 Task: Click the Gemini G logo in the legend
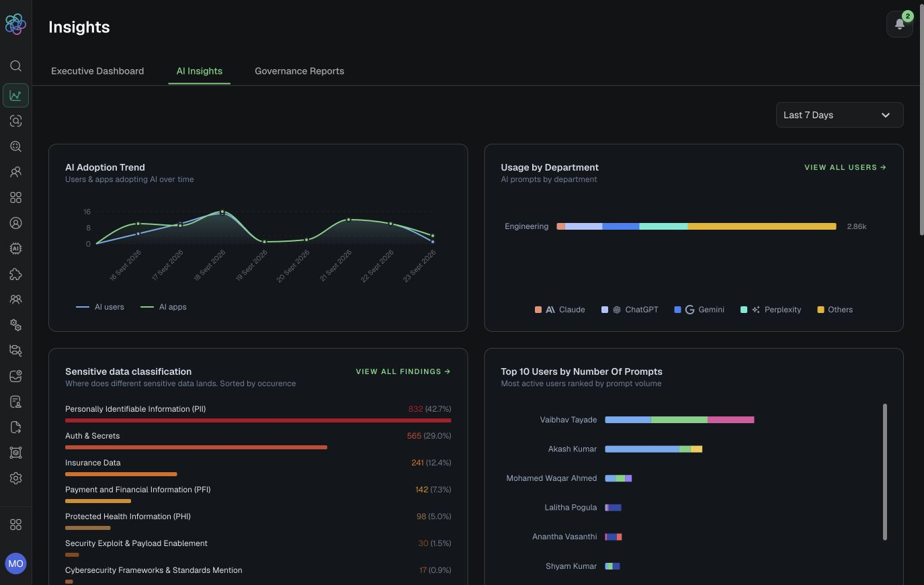point(689,310)
